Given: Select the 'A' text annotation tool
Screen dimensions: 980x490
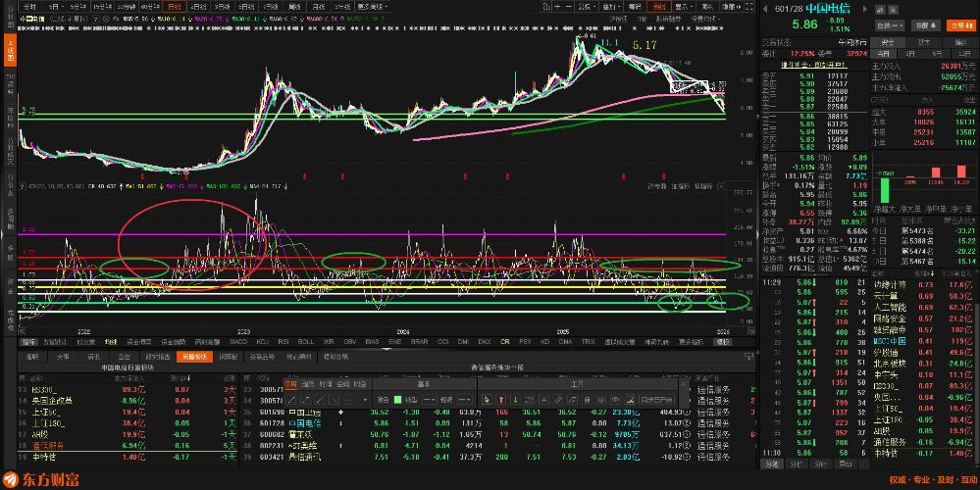Looking at the screenshot, I should (543, 400).
